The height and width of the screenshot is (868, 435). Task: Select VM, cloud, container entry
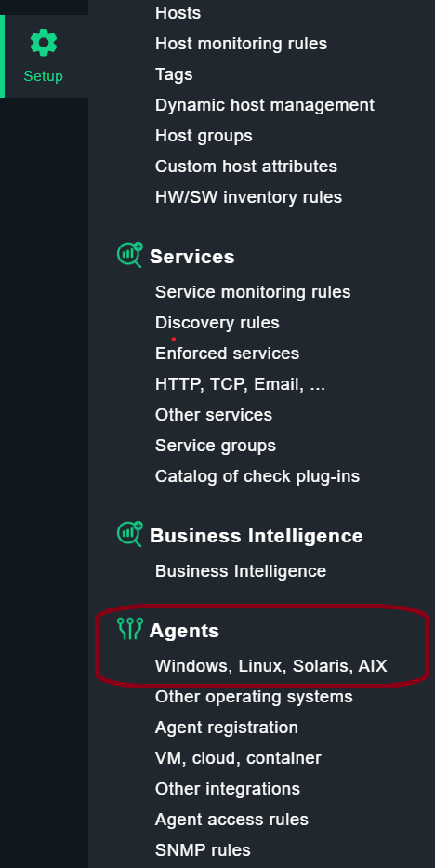(x=238, y=758)
